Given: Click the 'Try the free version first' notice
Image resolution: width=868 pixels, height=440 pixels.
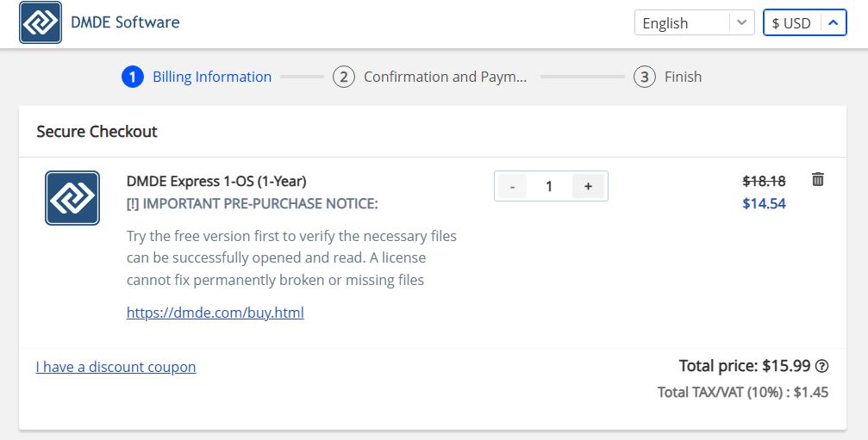Looking at the screenshot, I should point(291,258).
